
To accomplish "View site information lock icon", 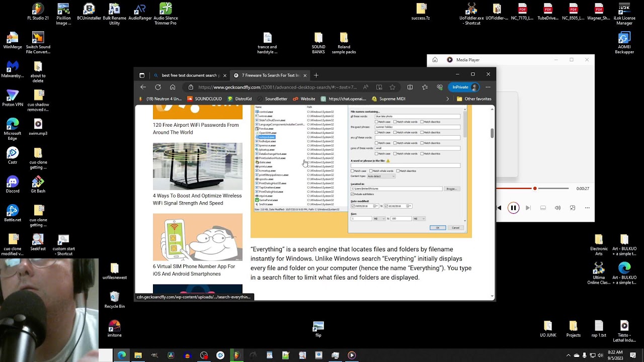I will coord(191,87).
